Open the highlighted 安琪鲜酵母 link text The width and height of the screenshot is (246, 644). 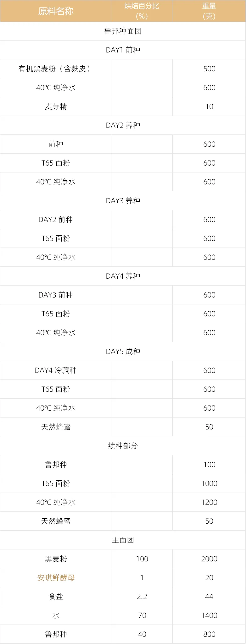(56, 578)
